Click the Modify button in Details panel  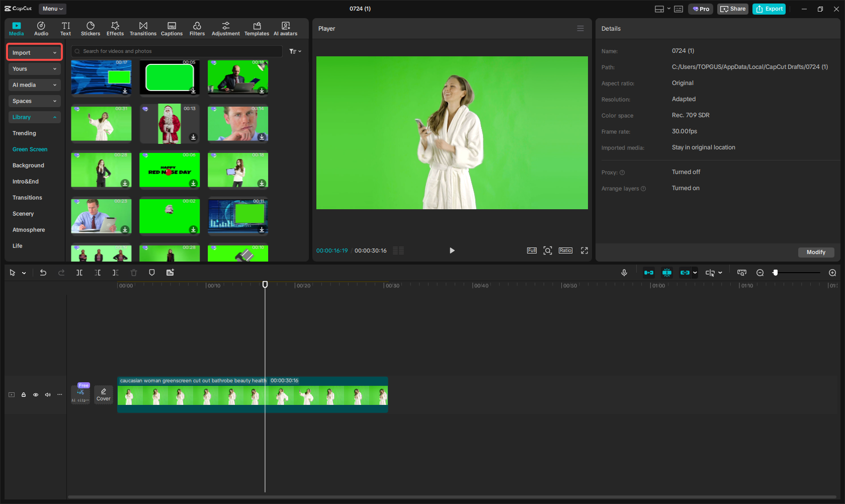tap(816, 252)
